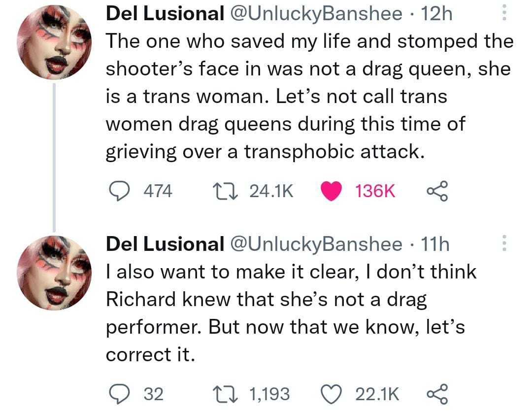
Task: Open the first tweet's three-dot menu
Action: (503, 13)
